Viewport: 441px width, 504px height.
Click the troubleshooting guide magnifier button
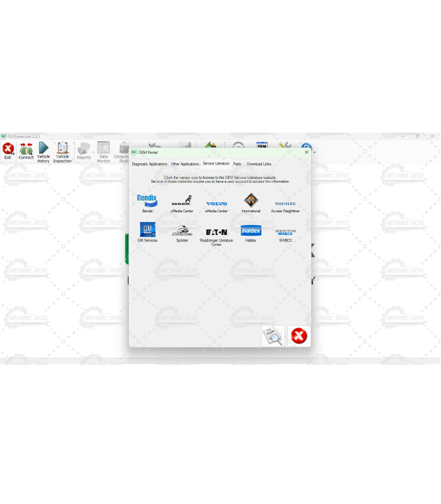point(273,336)
